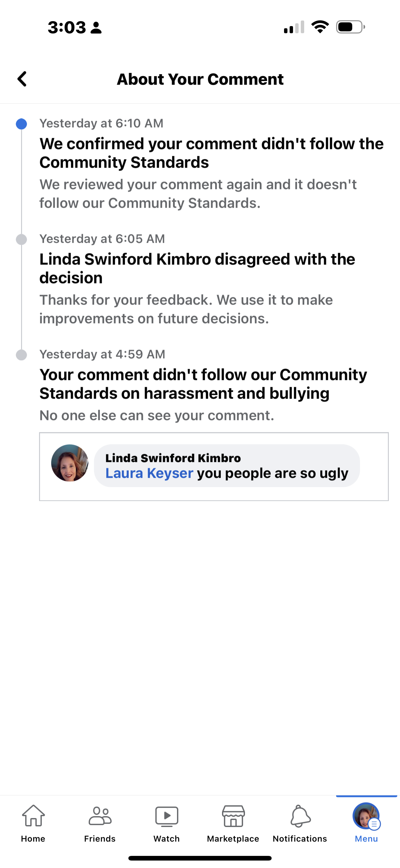Expand details of the 6:10 AM update
This screenshot has height=868, width=400.
coord(211,153)
